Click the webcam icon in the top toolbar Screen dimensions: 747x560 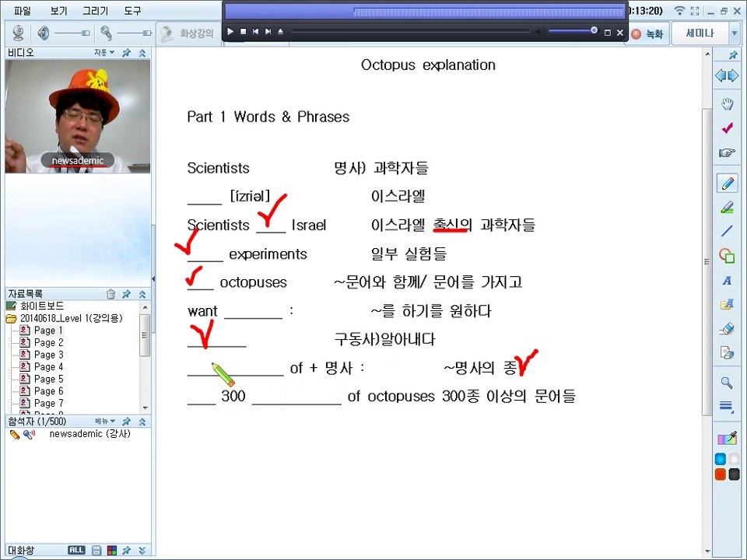18,33
